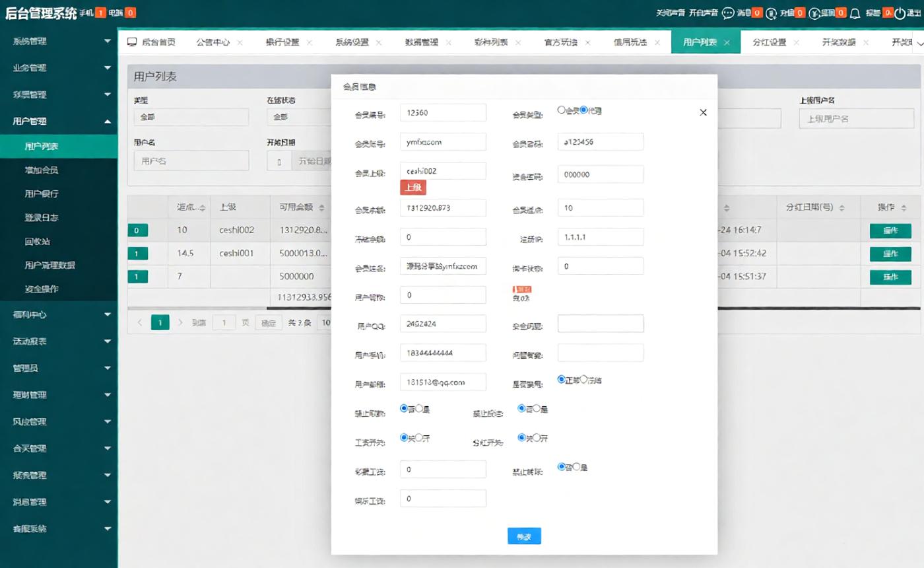Screen dimensions: 924x568
Task: Open 回收站 in the sidebar
Action: 37,241
